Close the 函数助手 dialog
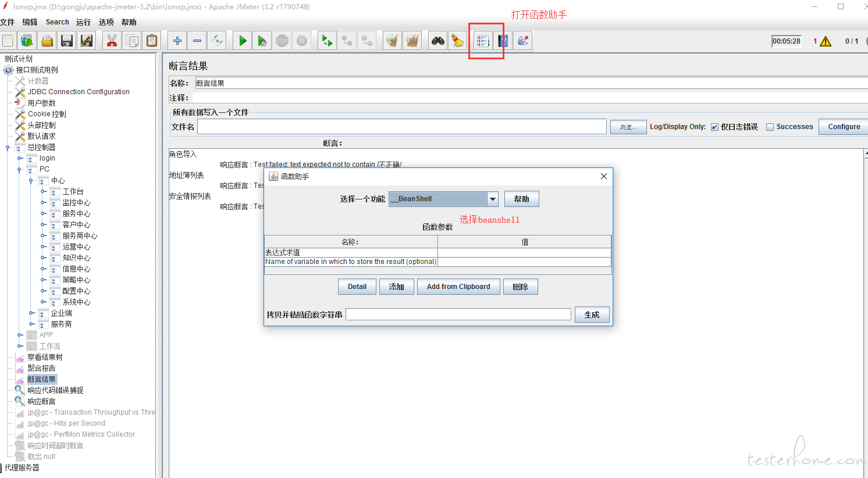Image resolution: width=868 pixels, height=478 pixels. pyautogui.click(x=603, y=176)
